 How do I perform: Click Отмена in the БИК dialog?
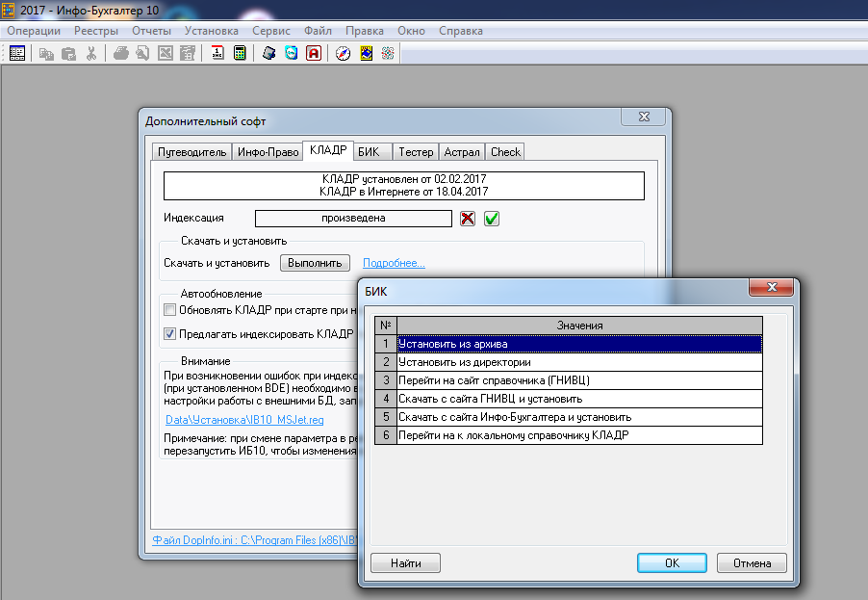click(x=752, y=562)
